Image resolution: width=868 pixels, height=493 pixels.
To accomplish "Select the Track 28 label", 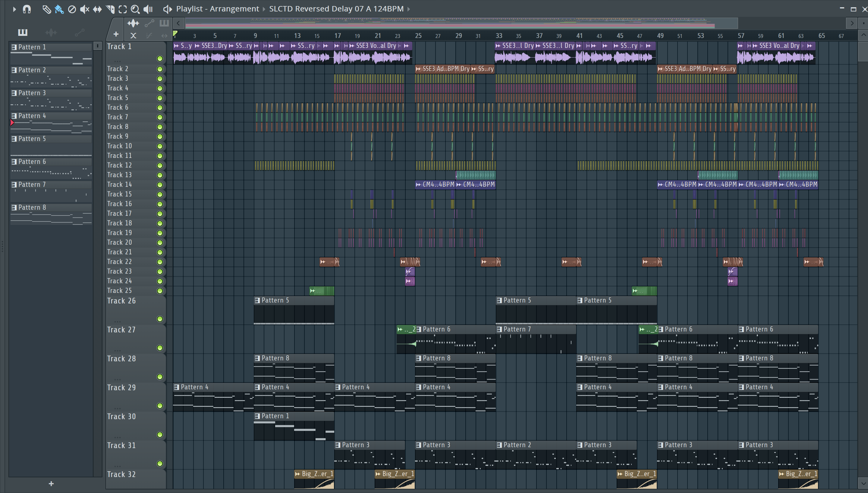I will tap(121, 359).
